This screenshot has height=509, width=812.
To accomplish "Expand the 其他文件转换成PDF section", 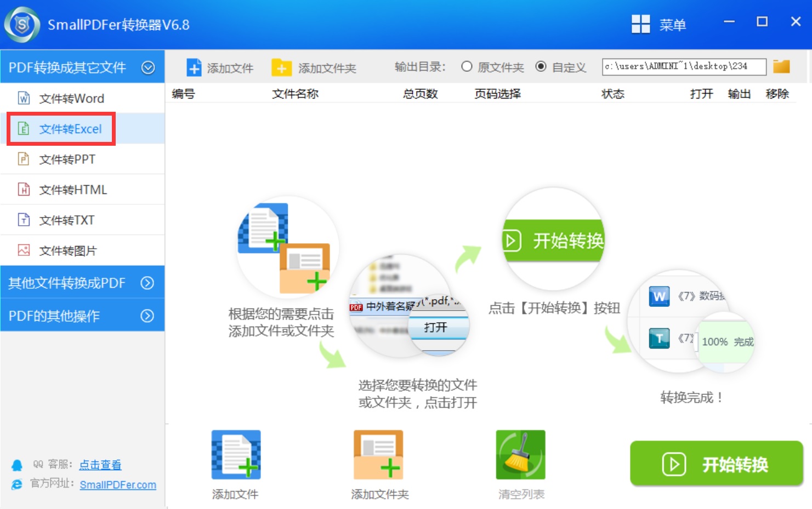I will (147, 283).
